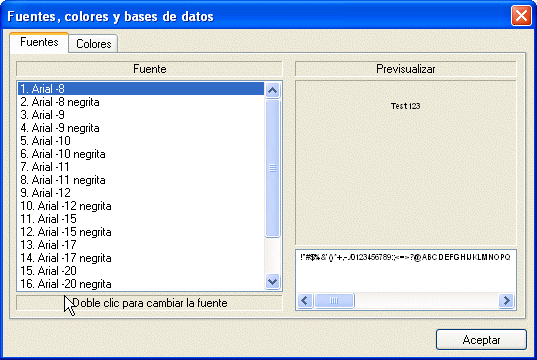Click the "Previsualizar" header
This screenshot has width=537, height=360.
point(405,69)
